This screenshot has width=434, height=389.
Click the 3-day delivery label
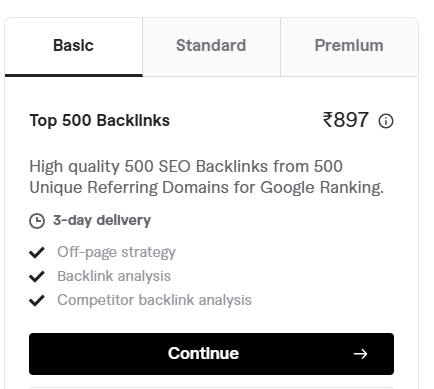(102, 221)
